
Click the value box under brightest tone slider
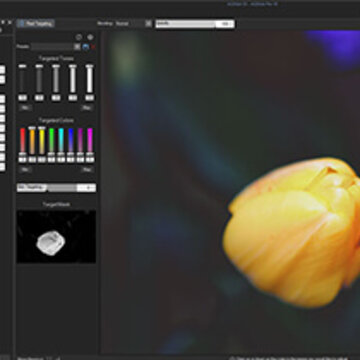tap(89, 98)
